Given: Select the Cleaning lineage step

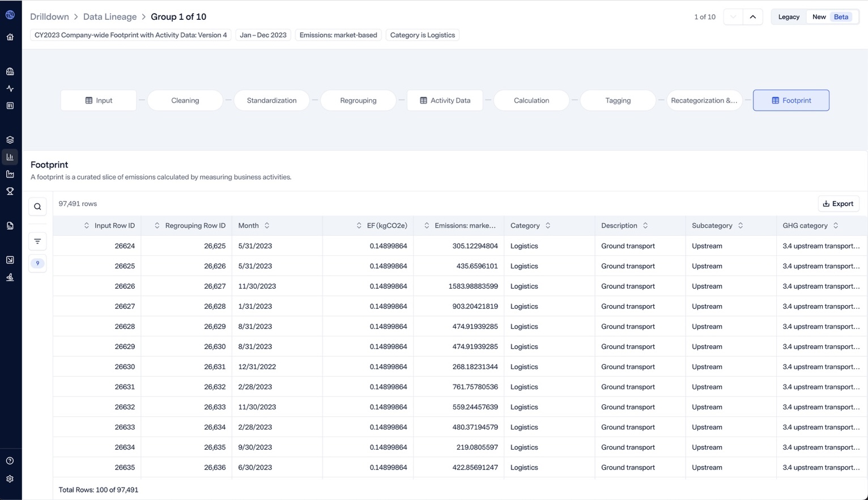Looking at the screenshot, I should pos(185,100).
